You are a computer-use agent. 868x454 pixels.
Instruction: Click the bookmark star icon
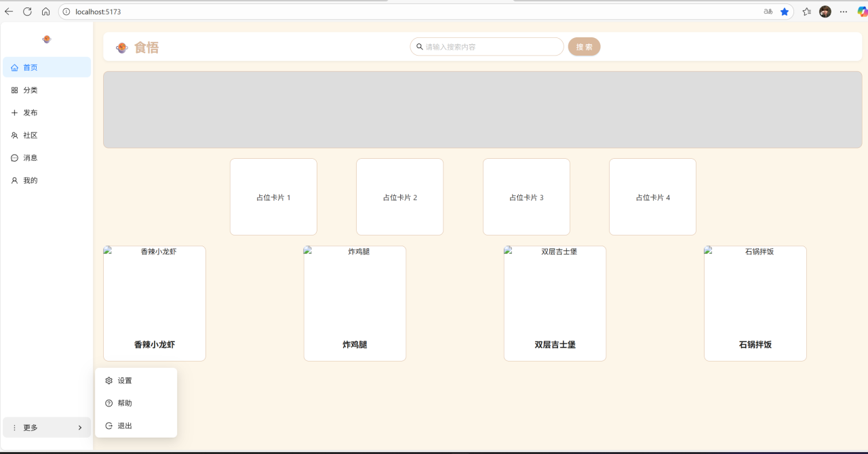point(785,12)
